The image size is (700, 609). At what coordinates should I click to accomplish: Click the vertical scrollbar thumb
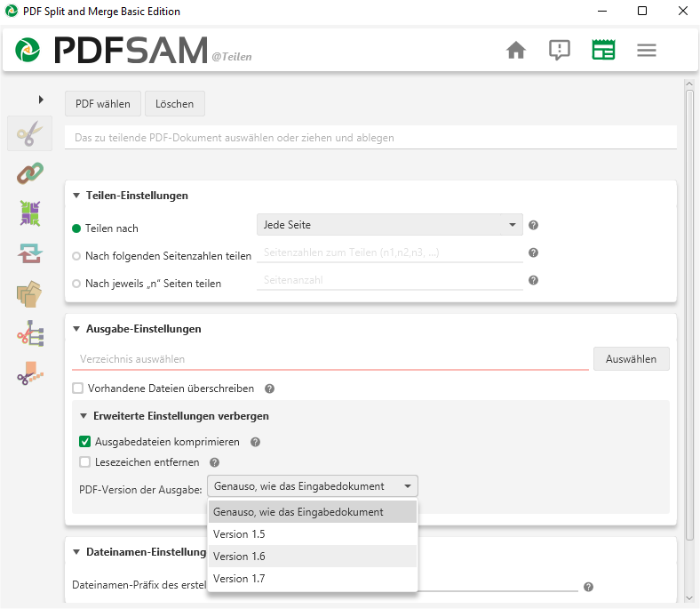tap(689, 315)
